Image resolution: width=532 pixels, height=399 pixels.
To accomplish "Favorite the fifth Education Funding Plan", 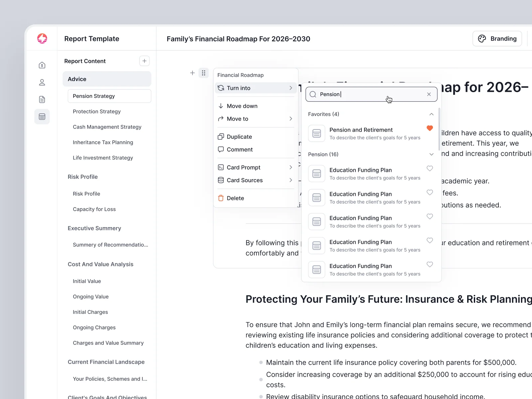I will (x=430, y=264).
